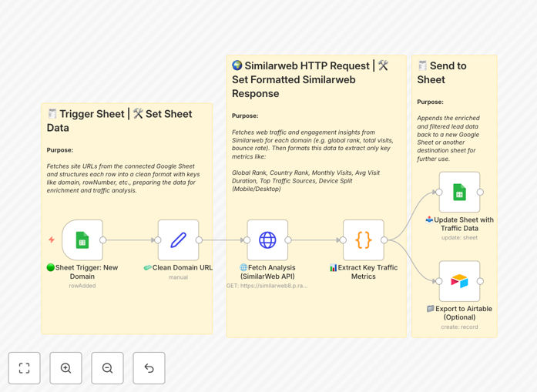Viewport: 537px width, 392px height.
Task: Select the 'Similarweb HTTP Request' sticky heading
Action: [x=310, y=79]
